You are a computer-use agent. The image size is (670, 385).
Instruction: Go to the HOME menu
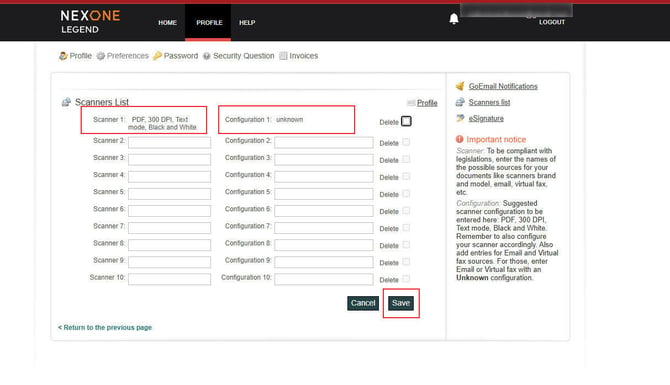coord(167,23)
